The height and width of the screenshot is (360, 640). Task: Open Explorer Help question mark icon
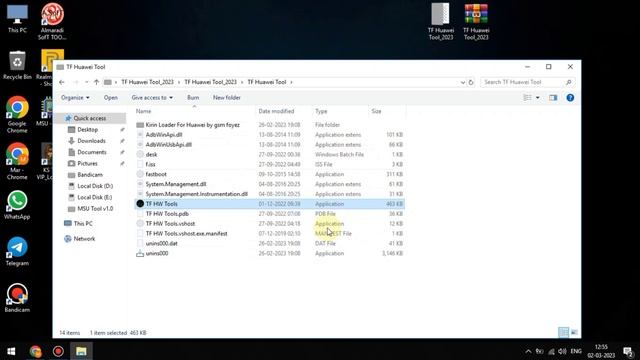coord(570,98)
